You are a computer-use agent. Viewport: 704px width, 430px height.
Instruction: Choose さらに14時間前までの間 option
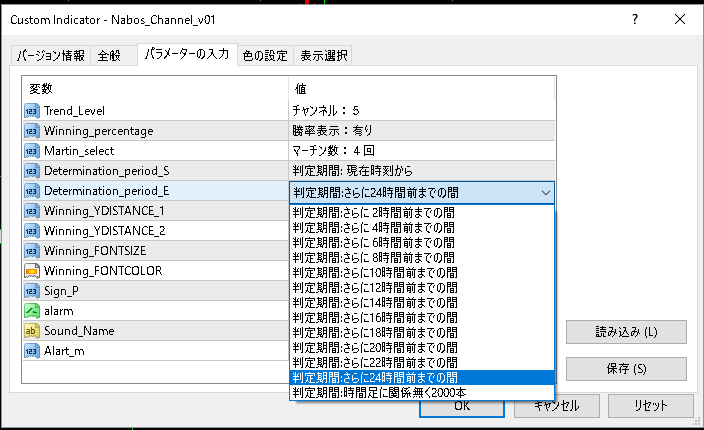422,303
